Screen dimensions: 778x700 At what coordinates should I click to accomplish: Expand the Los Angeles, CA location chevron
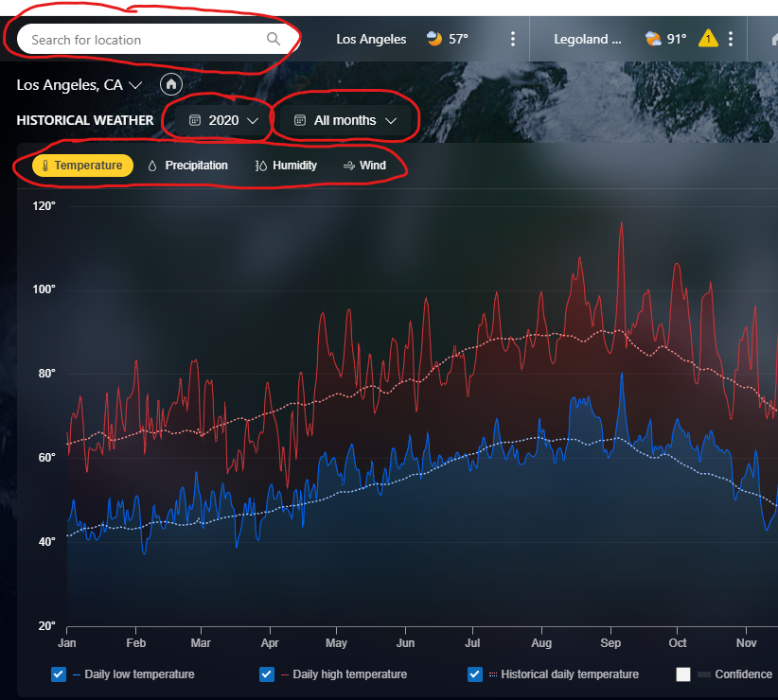tap(135, 85)
